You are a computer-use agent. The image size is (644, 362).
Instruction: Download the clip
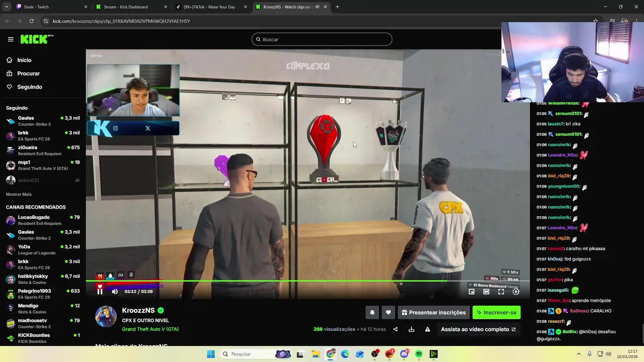click(412, 329)
